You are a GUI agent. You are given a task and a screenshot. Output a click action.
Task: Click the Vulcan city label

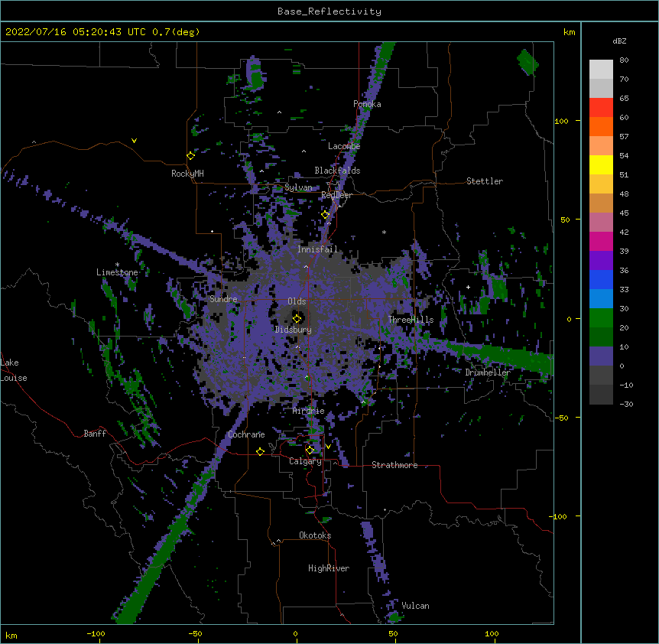point(415,606)
